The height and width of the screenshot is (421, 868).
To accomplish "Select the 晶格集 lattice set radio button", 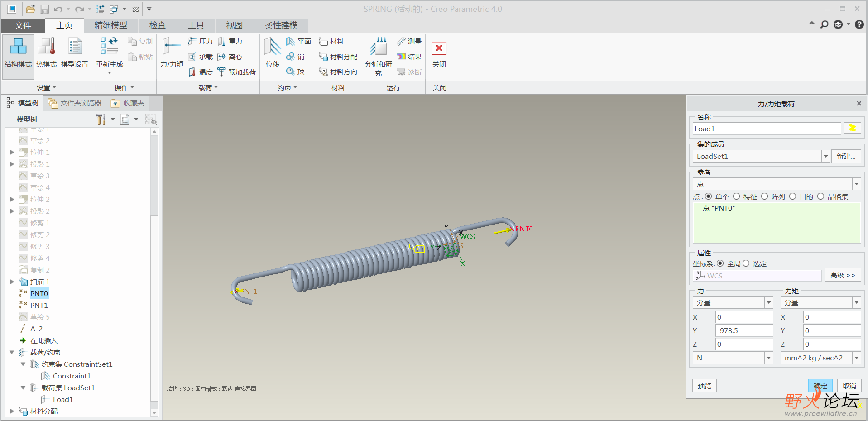I will coord(821,196).
